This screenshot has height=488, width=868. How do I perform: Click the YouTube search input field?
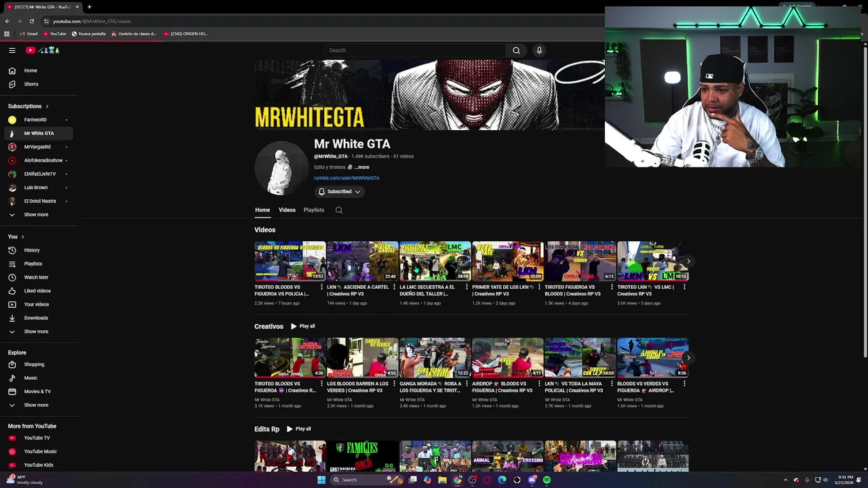pos(415,50)
